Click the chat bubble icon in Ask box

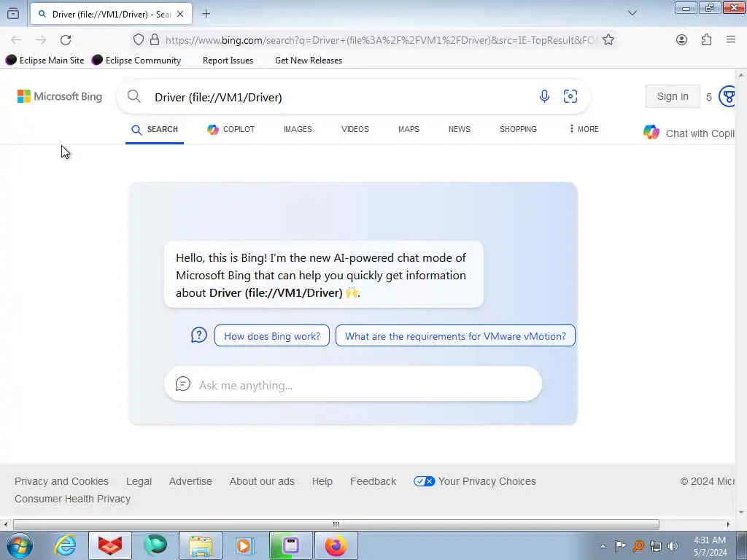pyautogui.click(x=183, y=384)
